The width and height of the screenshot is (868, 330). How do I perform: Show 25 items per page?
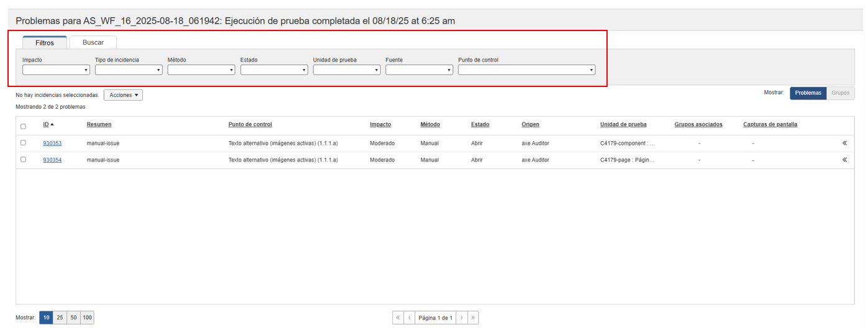[60, 318]
